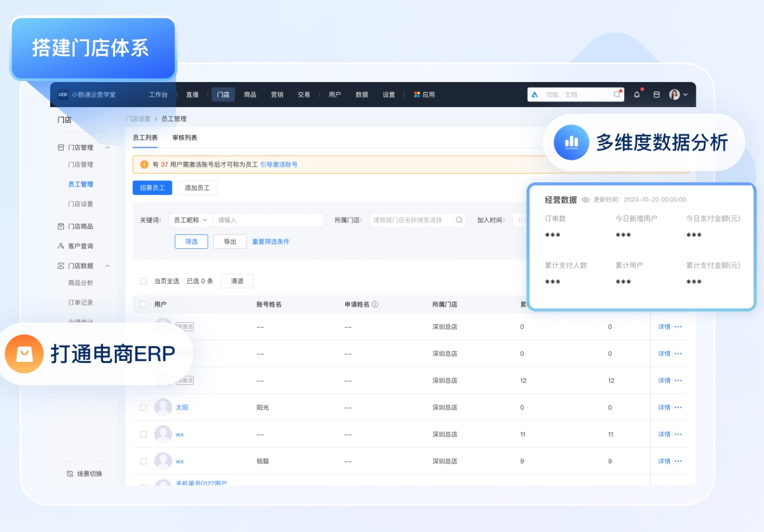764x532 pixels.
Task: Open more options for 锐聪 row
Action: click(x=678, y=461)
